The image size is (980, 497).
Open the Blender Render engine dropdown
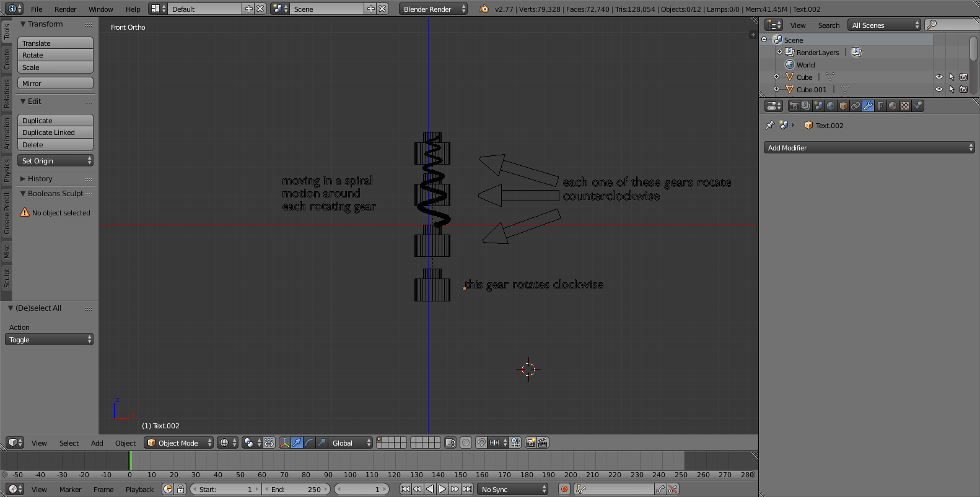pyautogui.click(x=433, y=9)
